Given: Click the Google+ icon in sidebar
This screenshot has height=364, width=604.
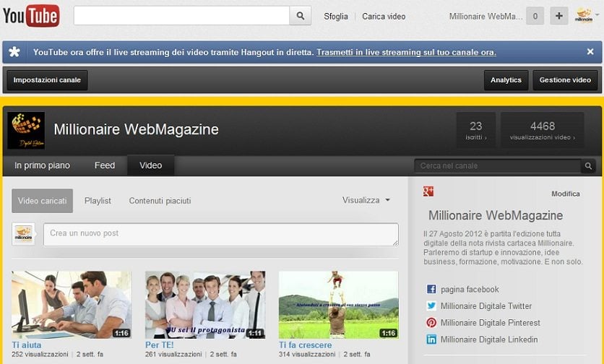Looking at the screenshot, I should [x=428, y=191].
